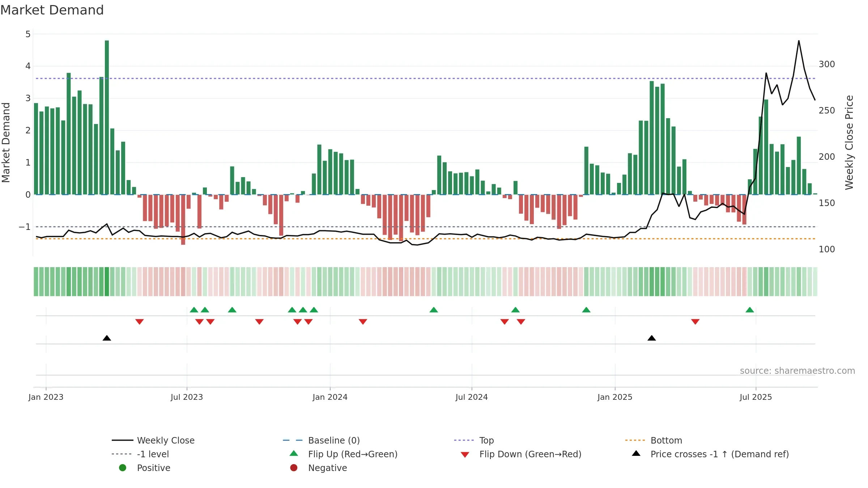Toggle the -1 level legend entry

140,454
